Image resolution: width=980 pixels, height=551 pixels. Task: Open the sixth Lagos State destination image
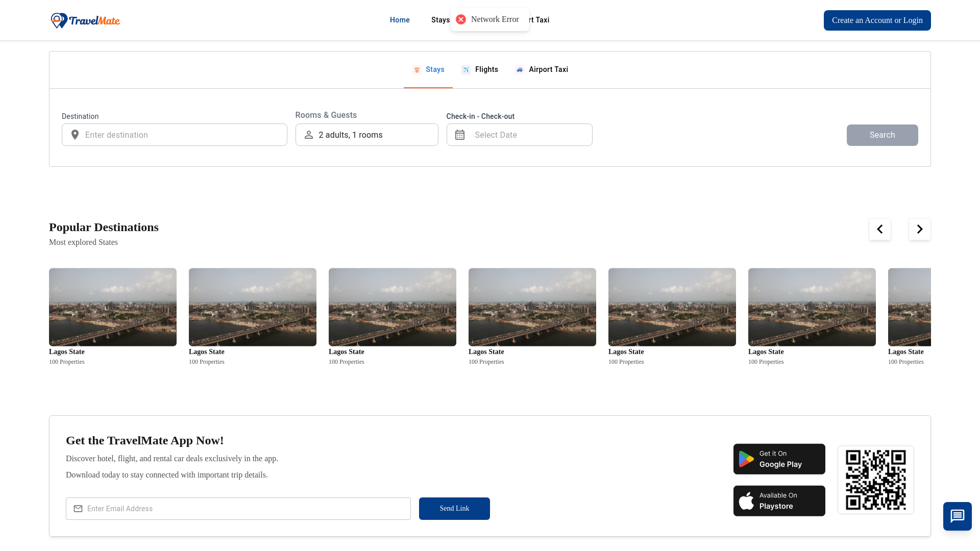click(812, 307)
